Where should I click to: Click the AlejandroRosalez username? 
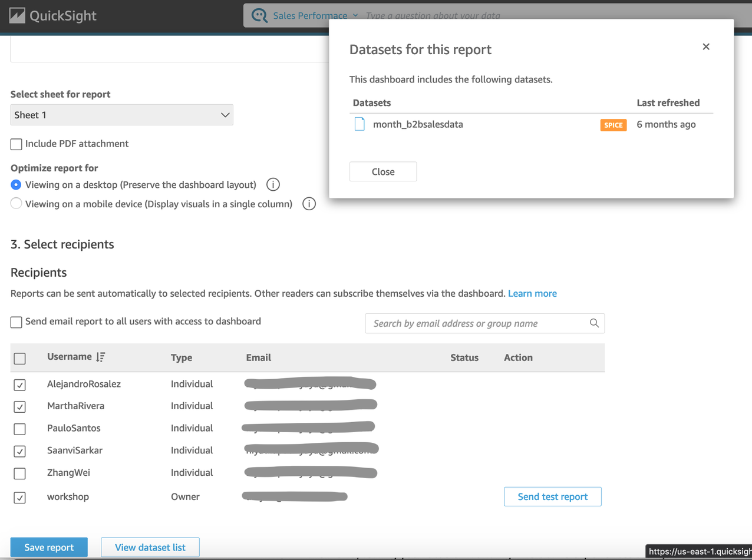click(x=84, y=384)
